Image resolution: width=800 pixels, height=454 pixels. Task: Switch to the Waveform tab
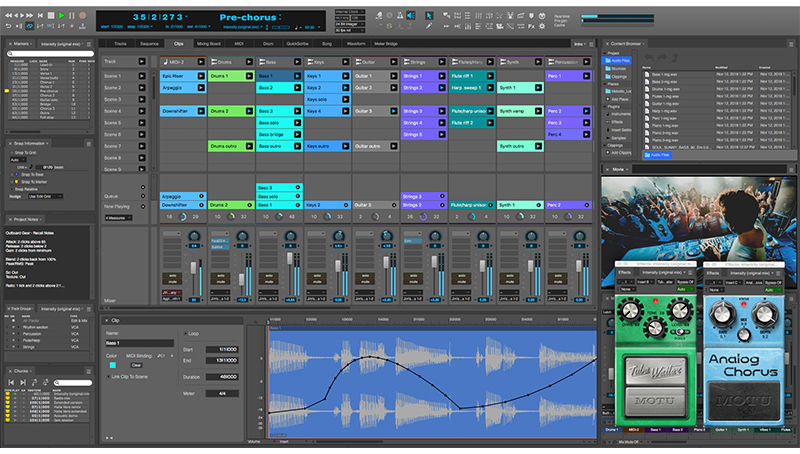click(x=356, y=44)
